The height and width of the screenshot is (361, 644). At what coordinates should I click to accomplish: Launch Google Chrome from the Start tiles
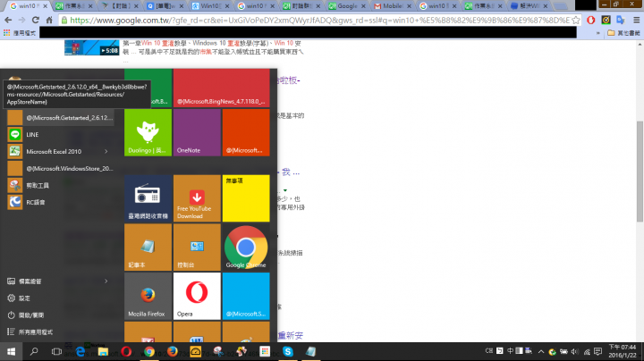point(246,247)
